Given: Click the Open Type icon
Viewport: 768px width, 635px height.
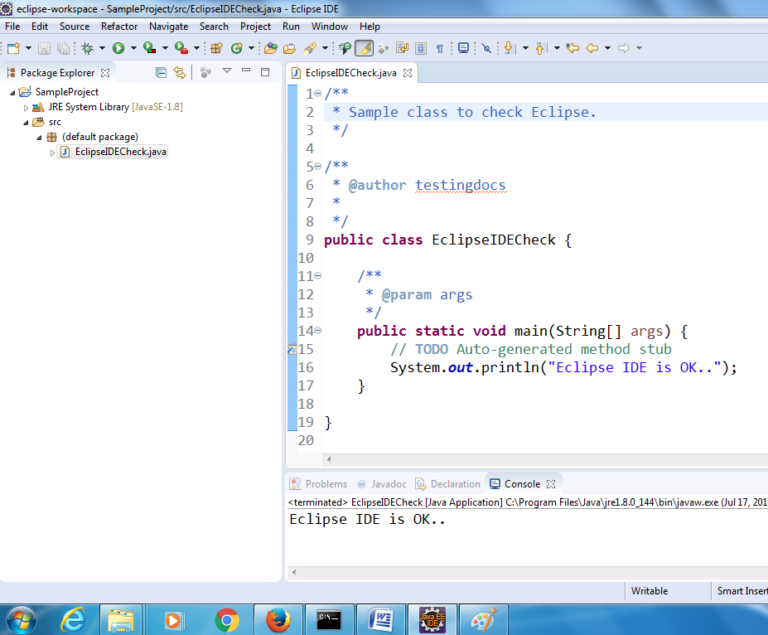Looking at the screenshot, I should point(270,47).
